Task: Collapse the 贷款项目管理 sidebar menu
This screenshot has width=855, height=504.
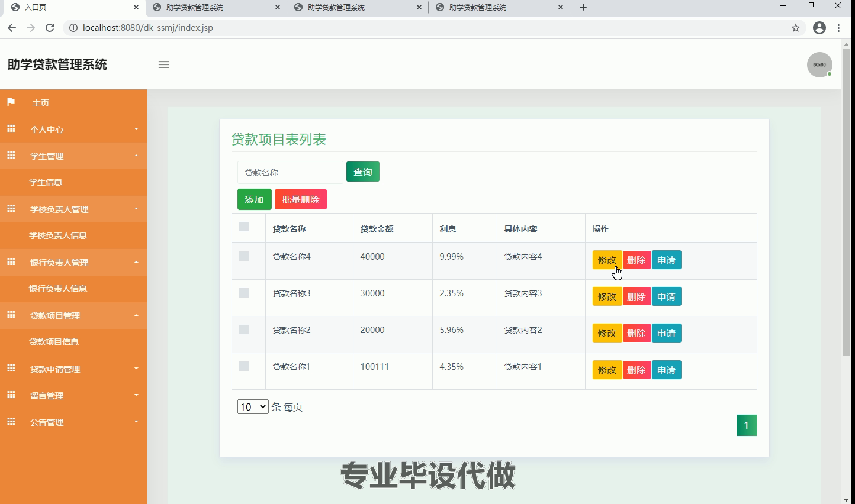Action: tap(73, 315)
